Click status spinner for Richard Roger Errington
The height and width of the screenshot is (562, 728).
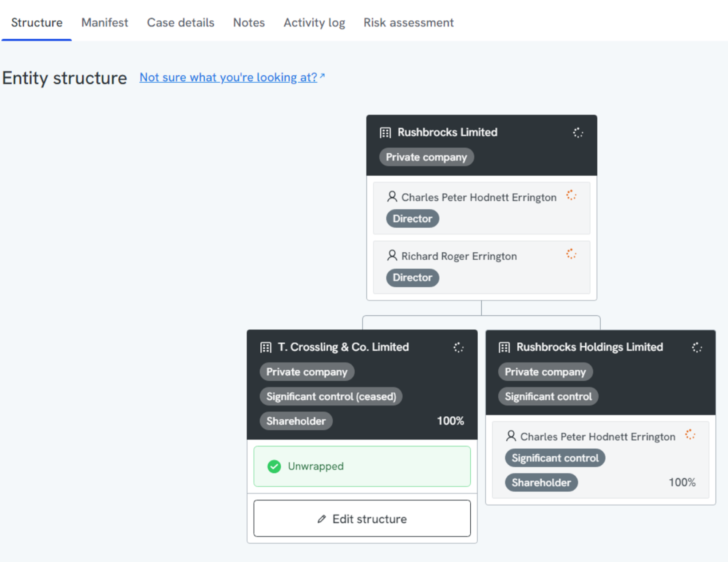point(571,254)
